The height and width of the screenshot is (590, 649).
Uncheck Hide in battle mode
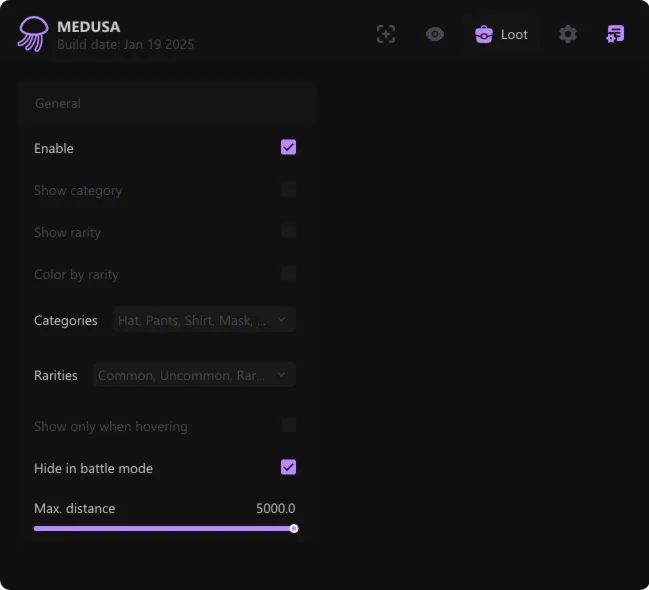pos(288,468)
